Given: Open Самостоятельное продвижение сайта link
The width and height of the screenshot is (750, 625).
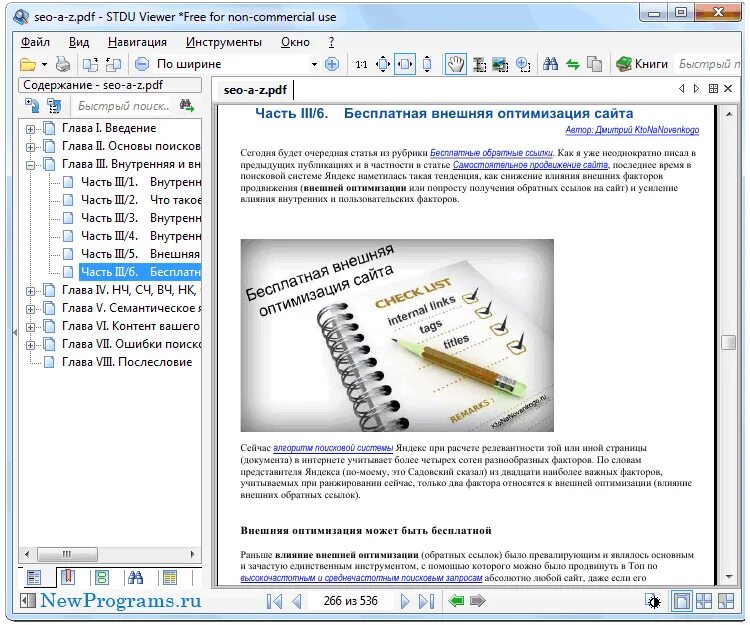Looking at the screenshot, I should 530,165.
